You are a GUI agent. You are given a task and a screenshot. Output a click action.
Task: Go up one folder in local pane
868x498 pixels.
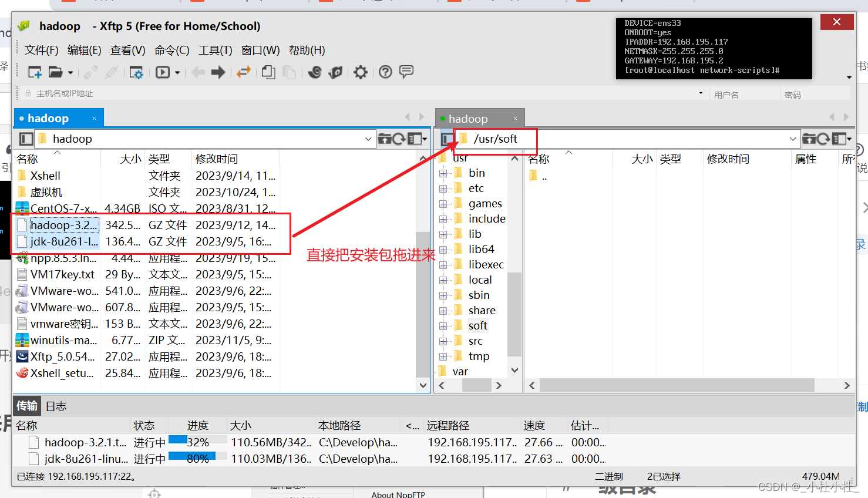[x=385, y=139]
